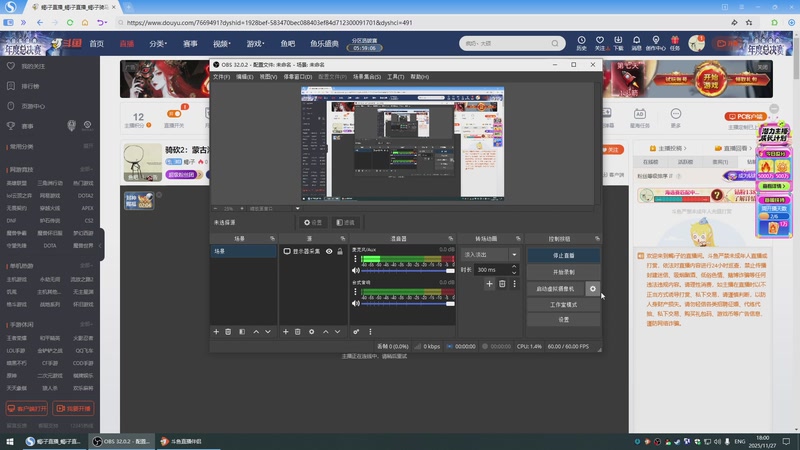Pop out the Audio Mixer dock icon
The height and width of the screenshot is (450, 800).
(x=451, y=238)
